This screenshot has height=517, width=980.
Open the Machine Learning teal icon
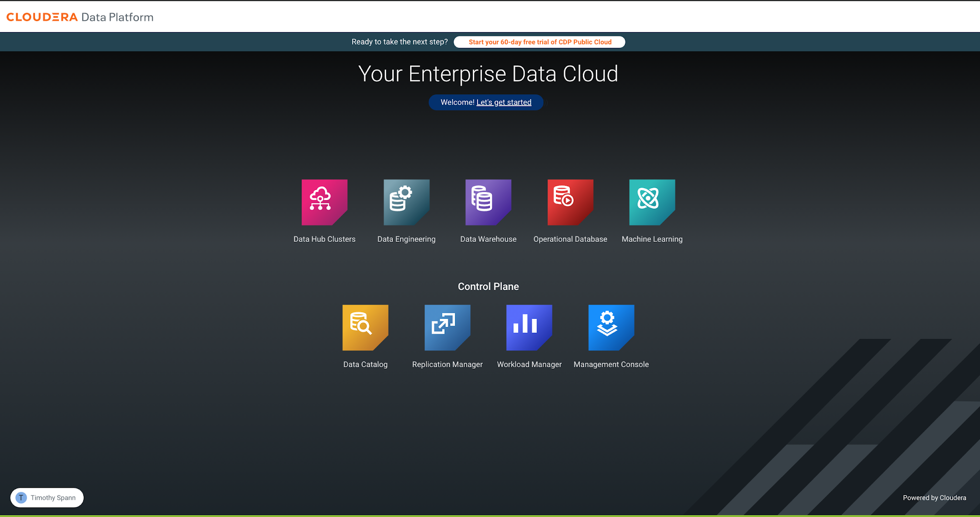click(652, 202)
